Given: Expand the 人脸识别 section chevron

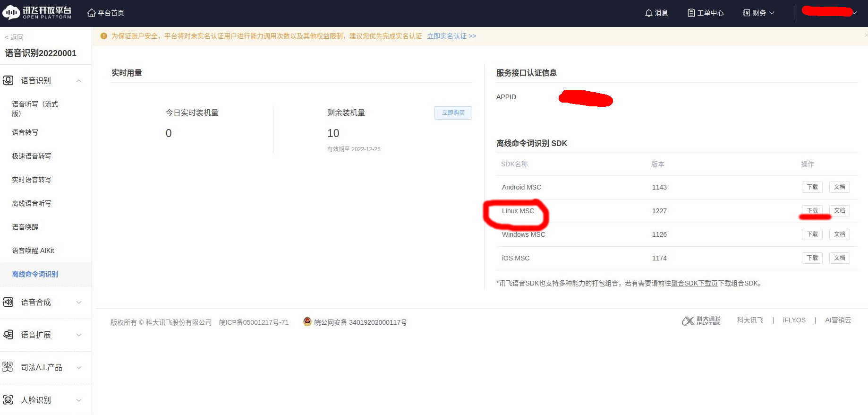Looking at the screenshot, I should pos(79,400).
